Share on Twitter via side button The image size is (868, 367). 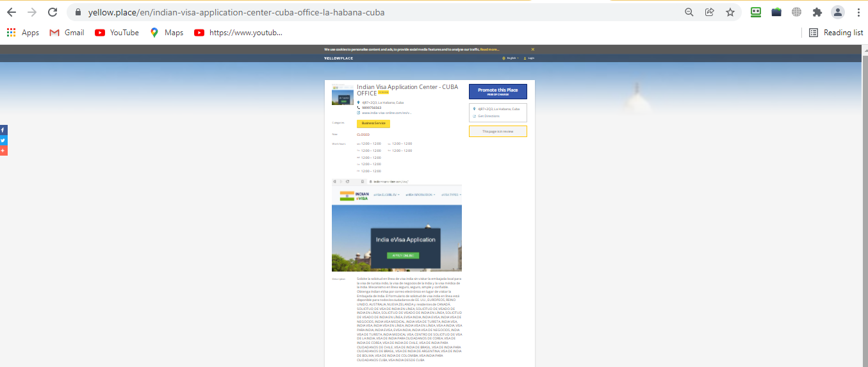pyautogui.click(x=3, y=140)
